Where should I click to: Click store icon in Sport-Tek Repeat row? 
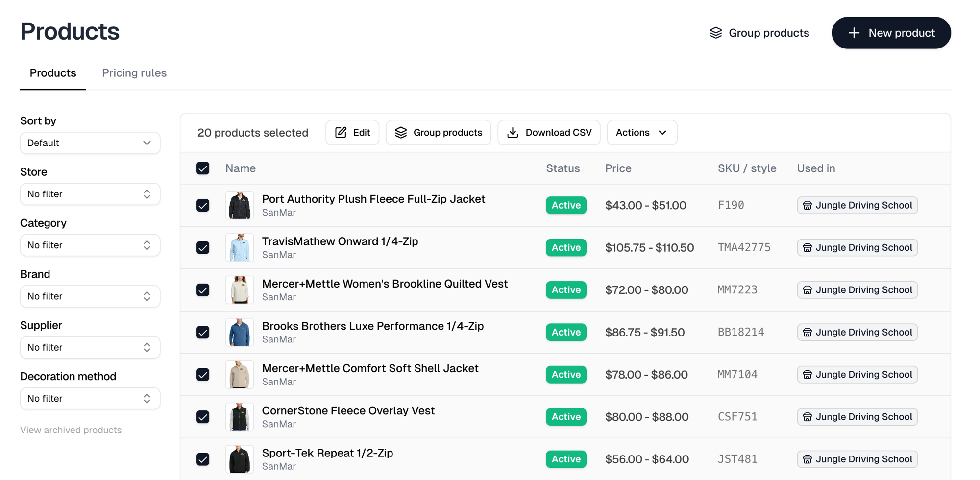[808, 459]
